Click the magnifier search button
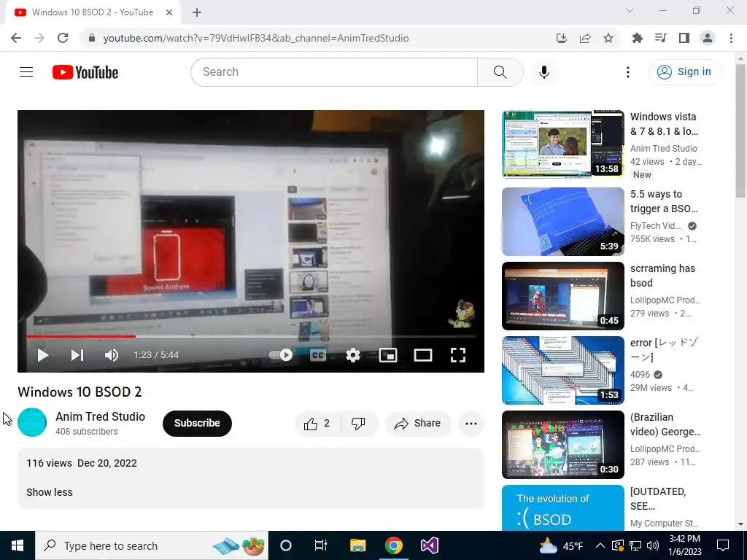Screen dimensions: 747x560 [x=500, y=72]
